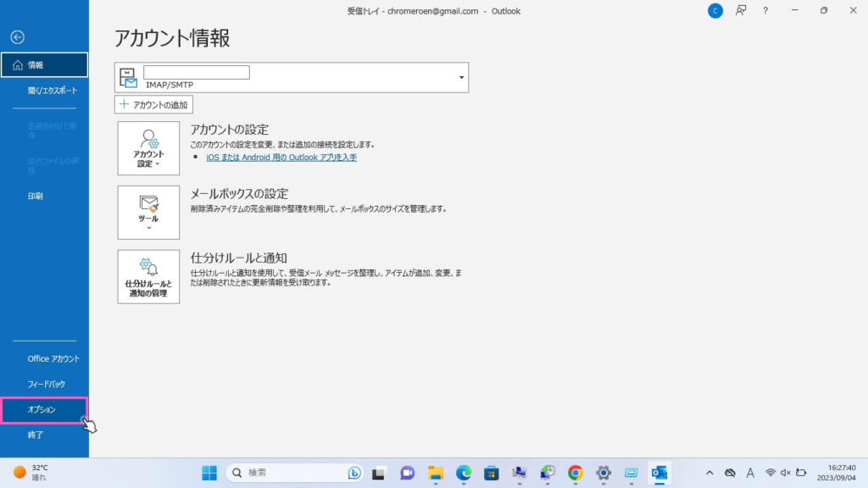This screenshot has width=868, height=488.
Task: Open オプション in the sidebar
Action: pos(44,410)
